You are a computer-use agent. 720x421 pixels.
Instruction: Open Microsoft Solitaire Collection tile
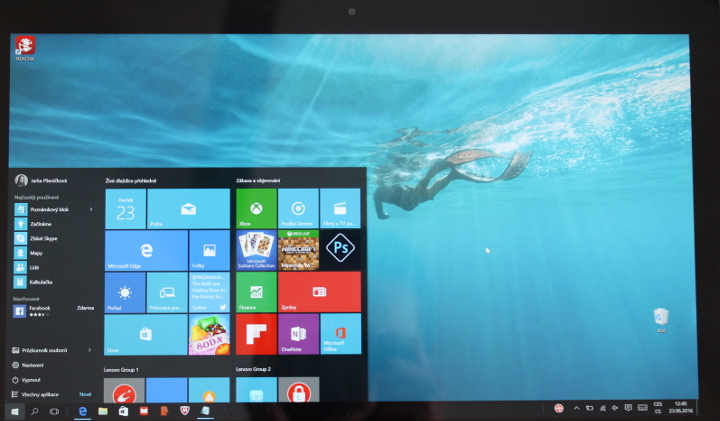(x=256, y=250)
